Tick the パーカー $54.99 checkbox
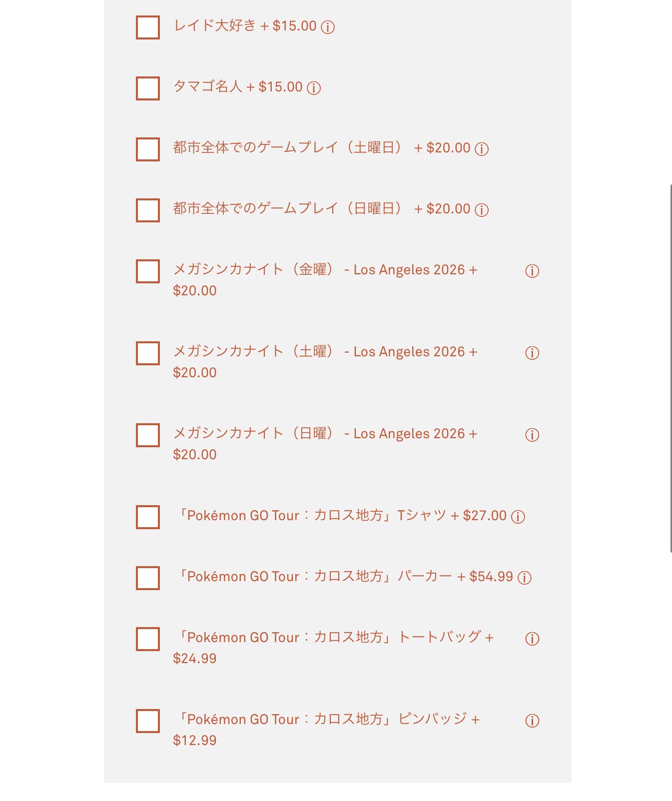Image resolution: width=672 pixels, height=801 pixels. pyautogui.click(x=148, y=578)
